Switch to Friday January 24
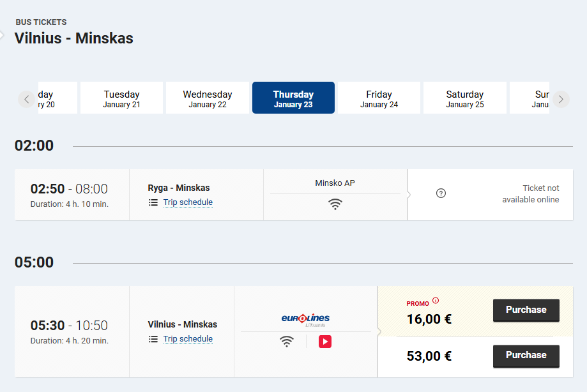Image resolution: width=587 pixels, height=392 pixels. coord(379,98)
